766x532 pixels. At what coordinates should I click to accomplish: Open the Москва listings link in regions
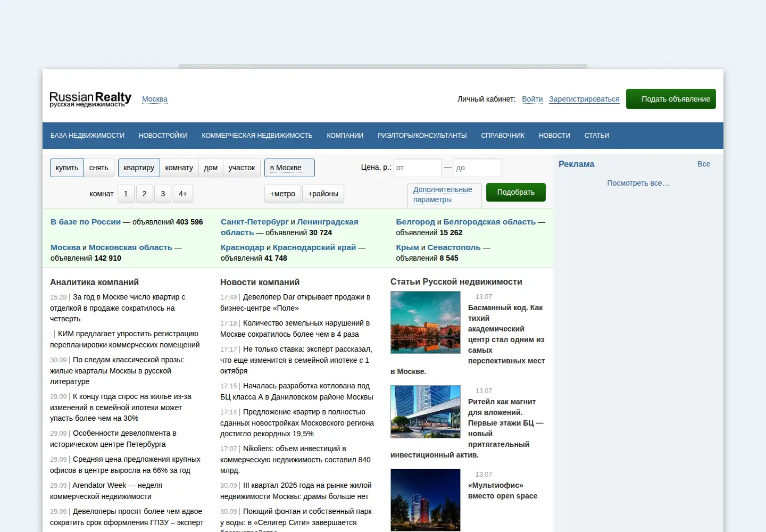pyautogui.click(x=65, y=247)
